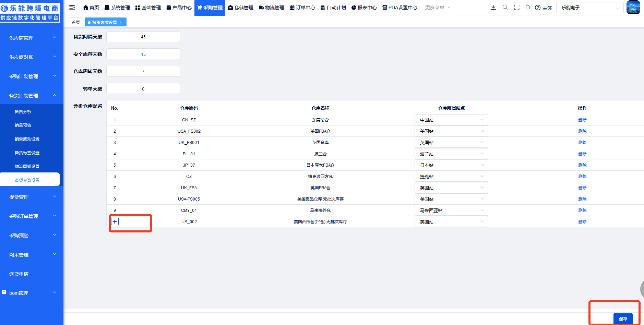The width and height of the screenshot is (644, 325).
Task: Select the 销量预估 sidebar item
Action: click(23, 125)
